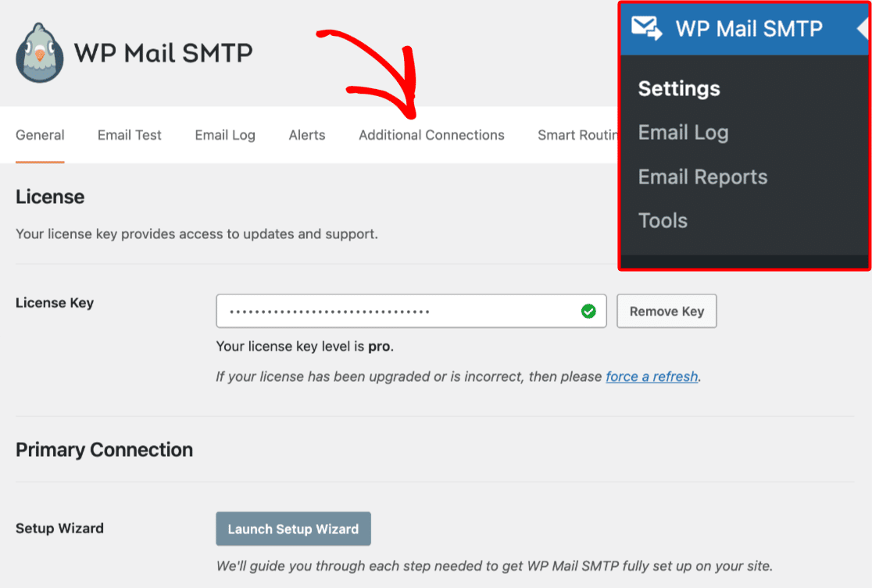Click the Remove Key button
The width and height of the screenshot is (872, 588).
click(667, 312)
